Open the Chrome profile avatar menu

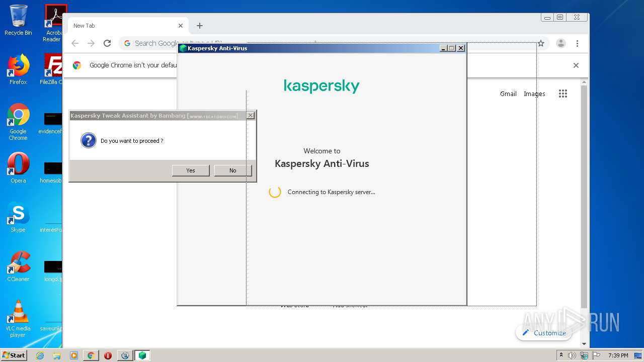tap(561, 43)
